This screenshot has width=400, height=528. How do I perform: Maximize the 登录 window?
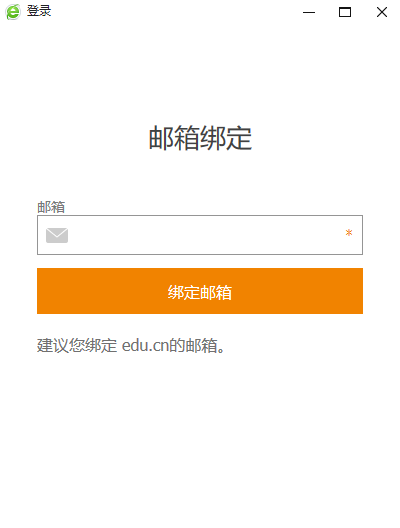(345, 12)
